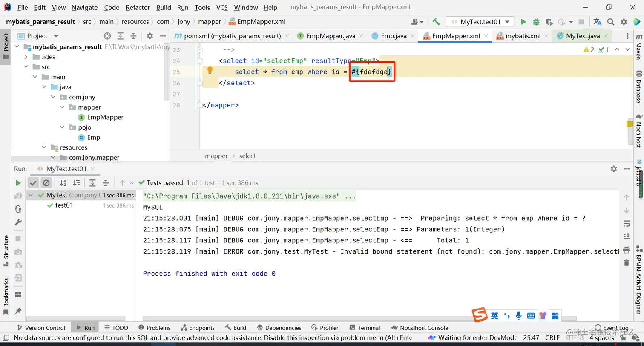Select test01 in the test results tree

click(64, 205)
